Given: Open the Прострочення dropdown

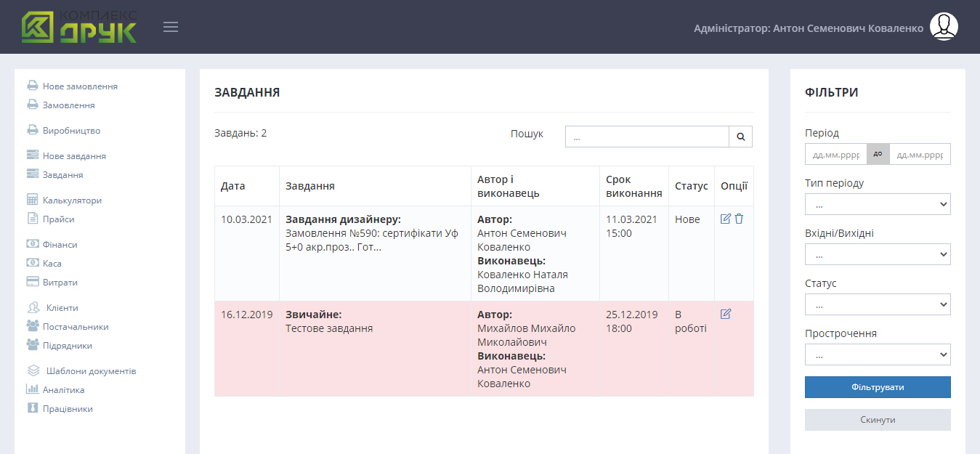Looking at the screenshot, I should pyautogui.click(x=877, y=354).
